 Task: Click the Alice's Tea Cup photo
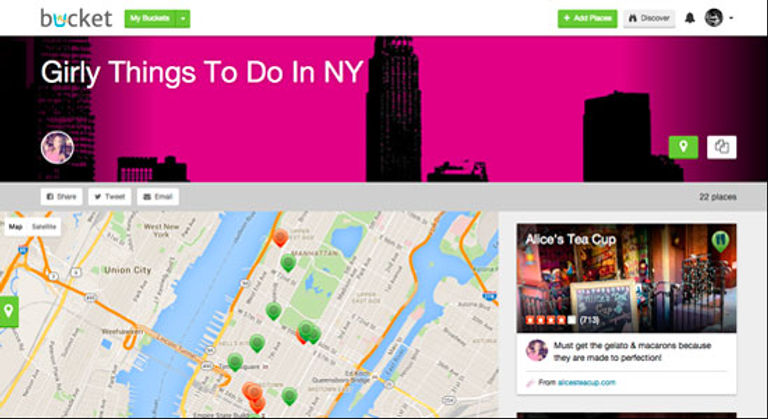(626, 278)
